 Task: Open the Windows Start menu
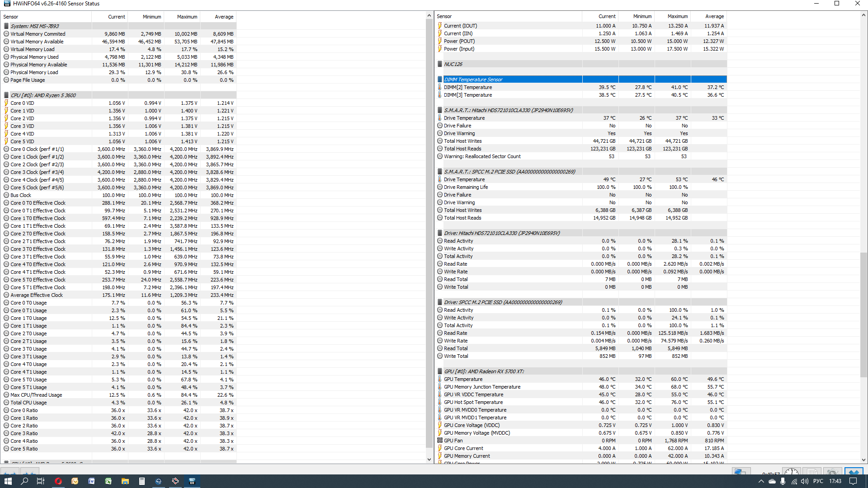pyautogui.click(x=8, y=481)
